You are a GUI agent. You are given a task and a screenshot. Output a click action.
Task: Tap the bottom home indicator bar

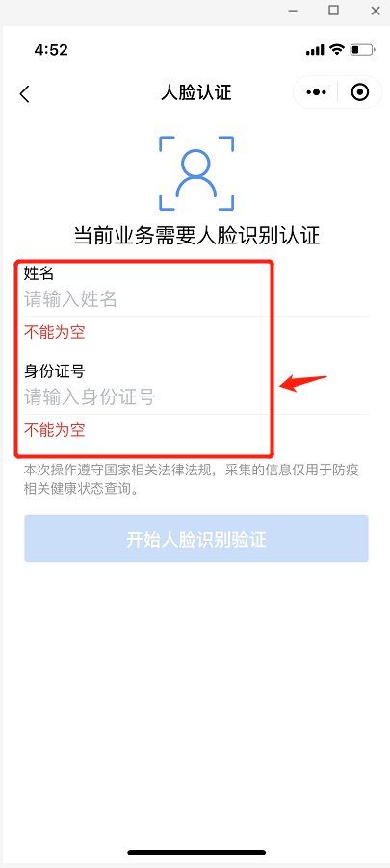coord(196,852)
